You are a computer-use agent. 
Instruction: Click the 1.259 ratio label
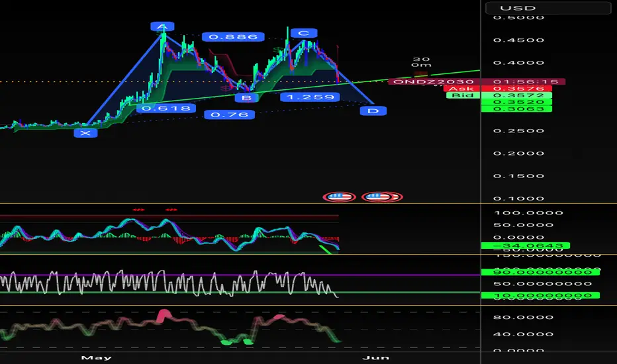pos(310,97)
